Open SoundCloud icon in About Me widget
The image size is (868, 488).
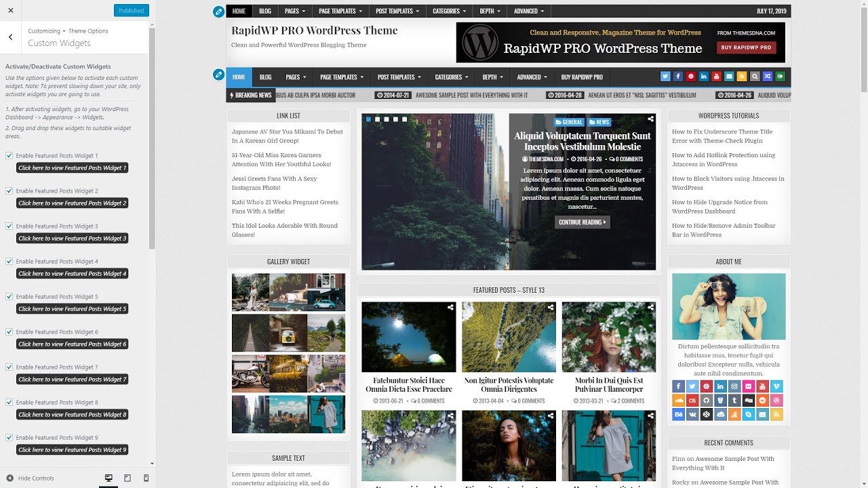coord(679,400)
